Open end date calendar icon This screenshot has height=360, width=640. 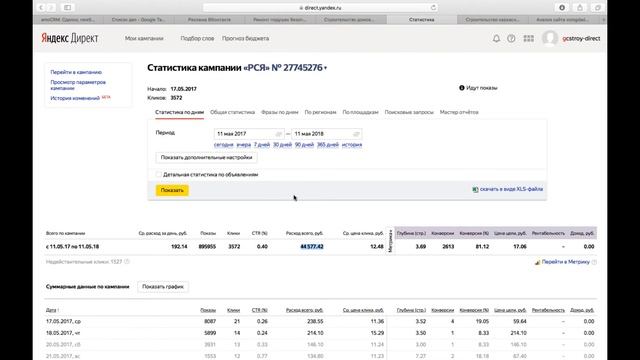click(x=356, y=134)
